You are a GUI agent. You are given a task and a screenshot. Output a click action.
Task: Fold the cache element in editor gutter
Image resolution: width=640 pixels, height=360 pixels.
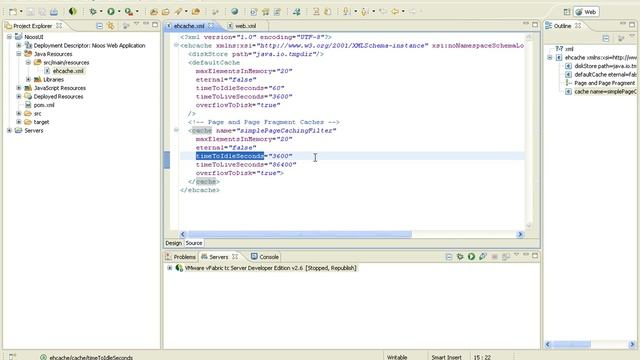point(176,130)
